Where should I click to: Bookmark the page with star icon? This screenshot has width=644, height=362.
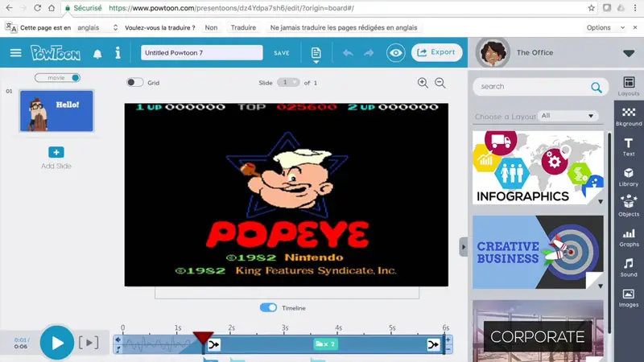click(x=591, y=8)
